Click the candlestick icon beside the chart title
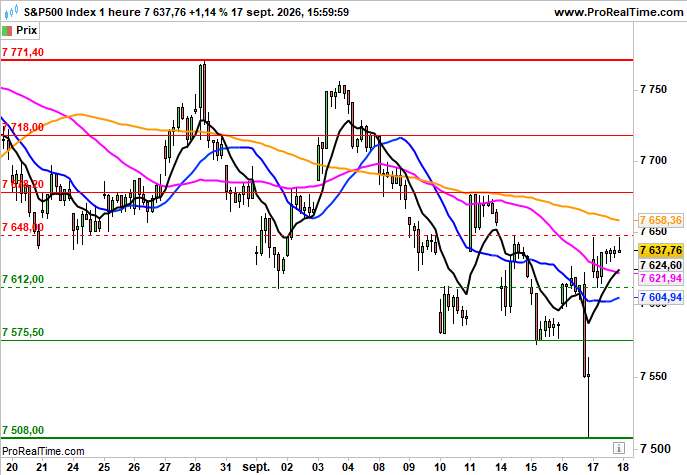 [x=11, y=12]
